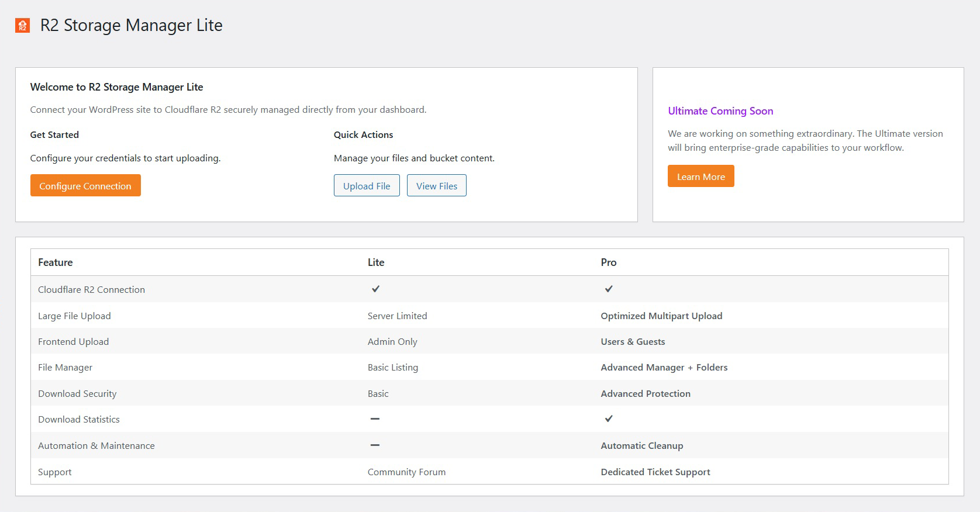Click the Feature column header
Viewport: 980px width, 512px height.
(x=56, y=262)
